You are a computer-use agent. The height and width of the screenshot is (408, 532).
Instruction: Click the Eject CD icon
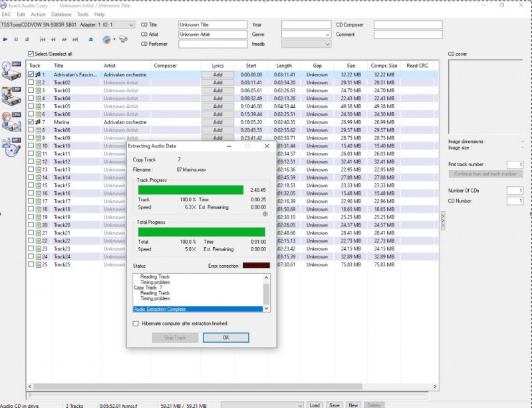point(90,40)
